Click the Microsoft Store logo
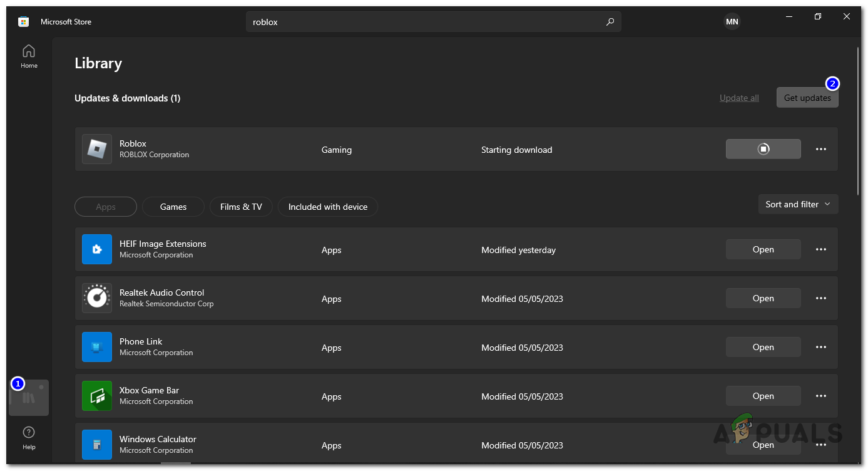The image size is (868, 471). click(x=23, y=21)
